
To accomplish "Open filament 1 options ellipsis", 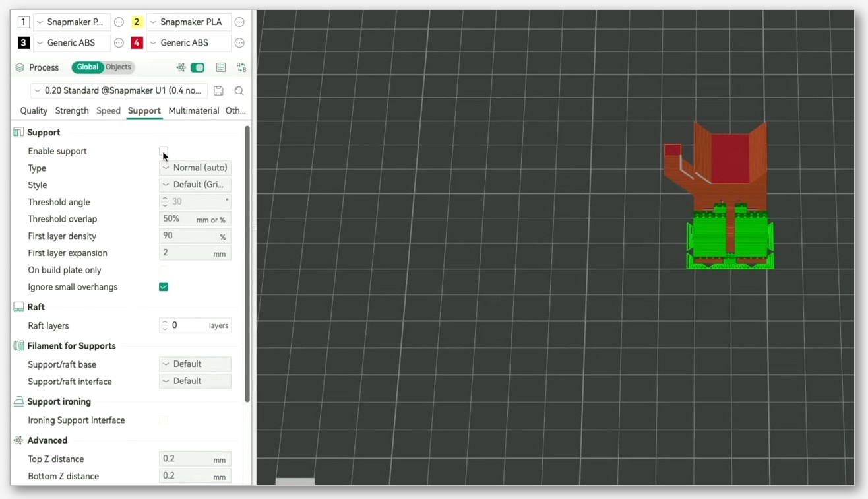I will click(x=119, y=22).
